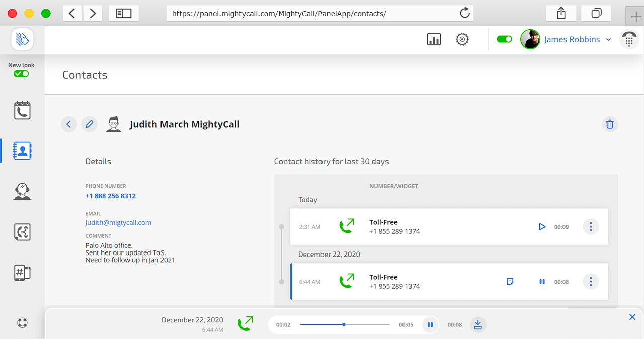This screenshot has width=644, height=339.
Task: Open the MightyCall logo home icon
Action: point(22,39)
